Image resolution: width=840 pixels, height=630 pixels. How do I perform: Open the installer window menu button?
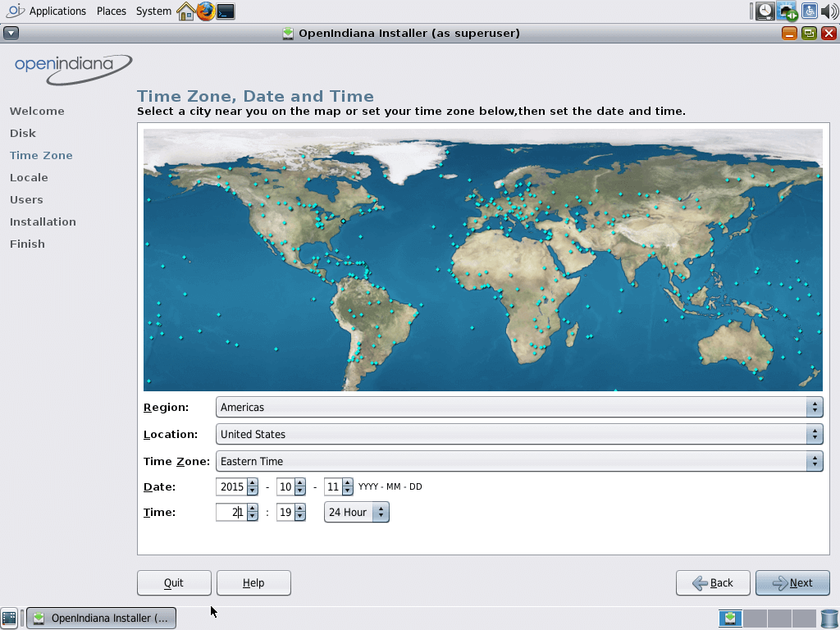coord(11,33)
